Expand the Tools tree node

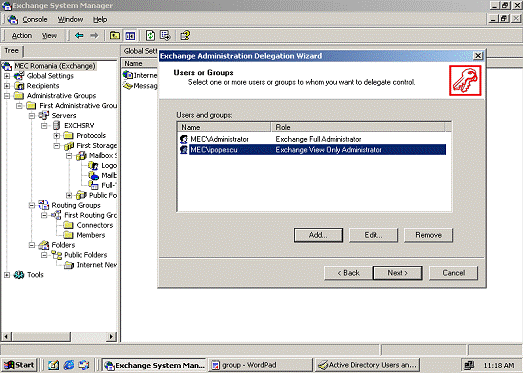tap(7, 275)
